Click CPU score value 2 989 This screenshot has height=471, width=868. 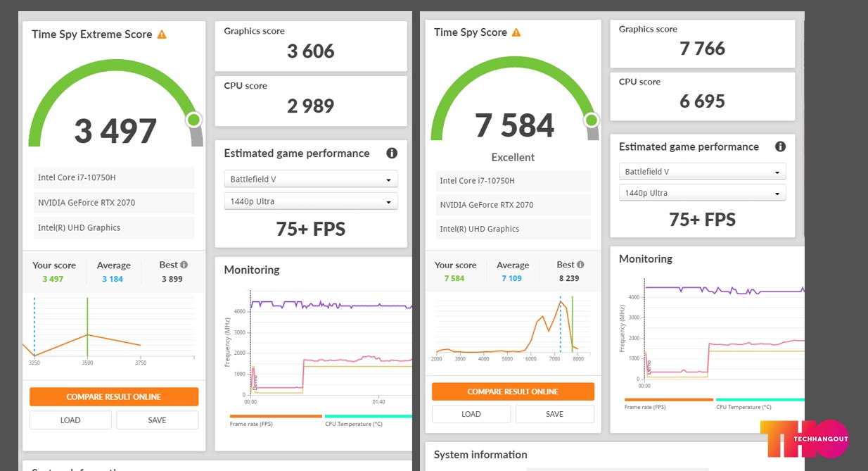coord(311,106)
